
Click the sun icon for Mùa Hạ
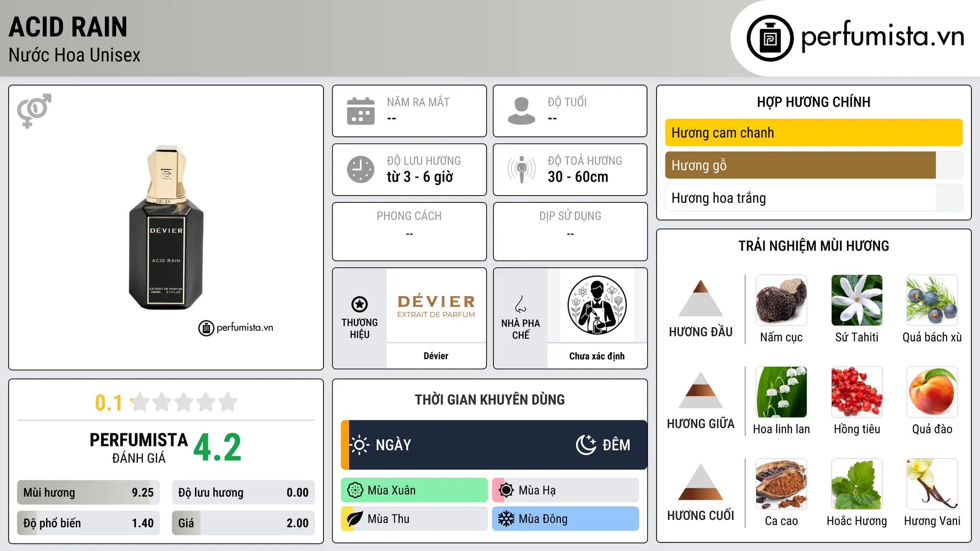coord(506,490)
